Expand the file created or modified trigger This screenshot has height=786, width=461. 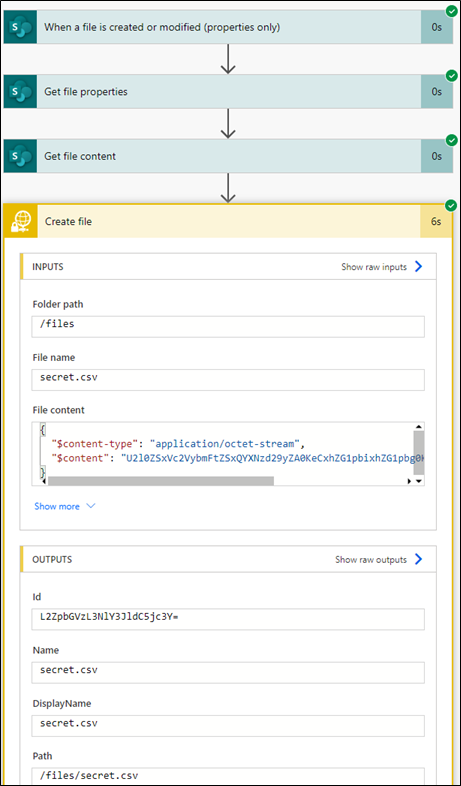(x=228, y=27)
